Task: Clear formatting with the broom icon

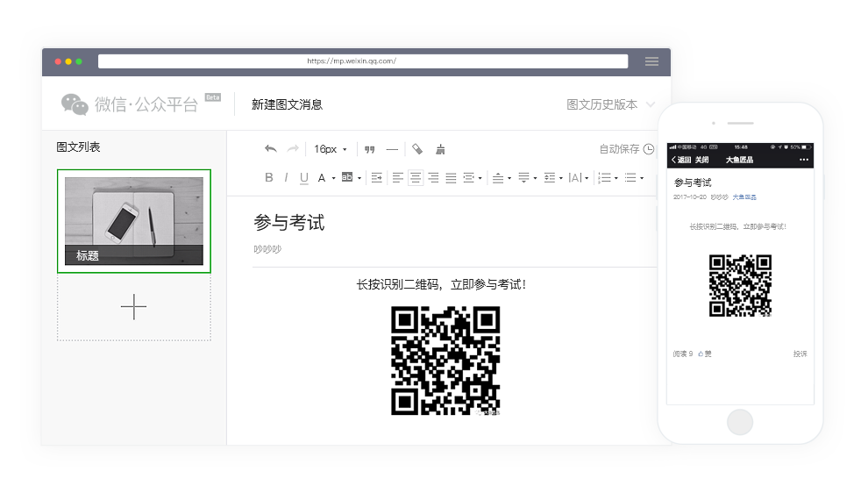Action: pos(440,149)
